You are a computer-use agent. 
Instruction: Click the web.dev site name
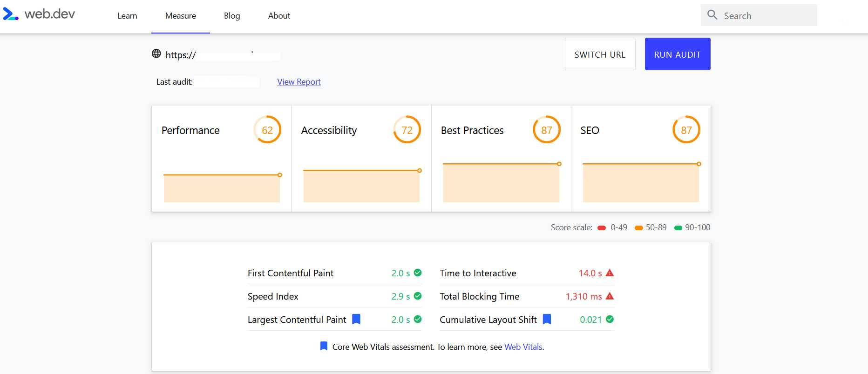point(50,14)
